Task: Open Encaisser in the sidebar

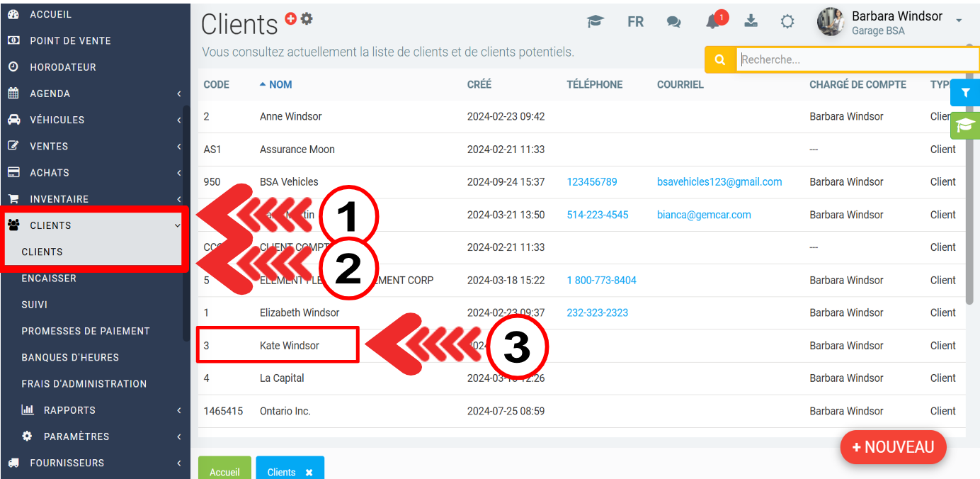Action: [x=49, y=278]
